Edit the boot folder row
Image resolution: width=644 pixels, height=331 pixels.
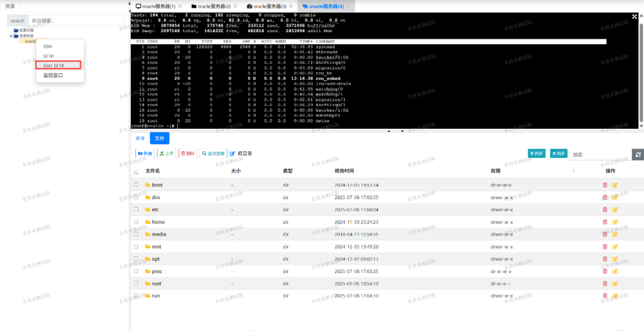615,185
